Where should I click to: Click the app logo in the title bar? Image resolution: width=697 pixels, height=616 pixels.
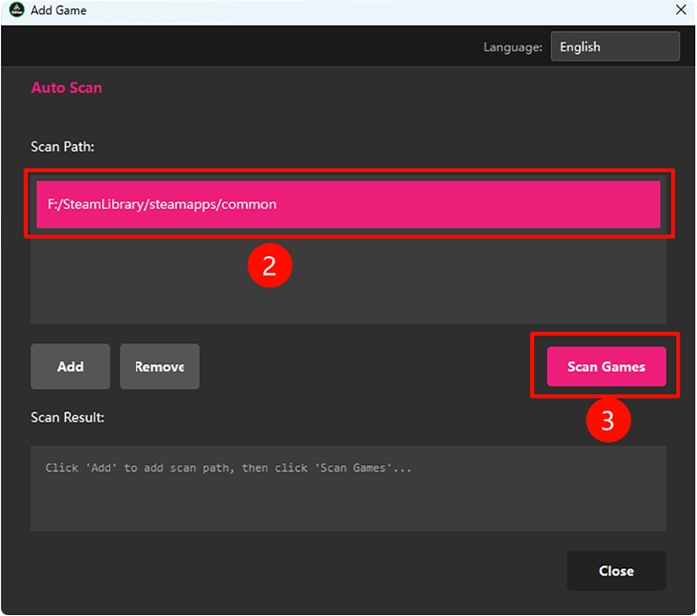click(15, 11)
